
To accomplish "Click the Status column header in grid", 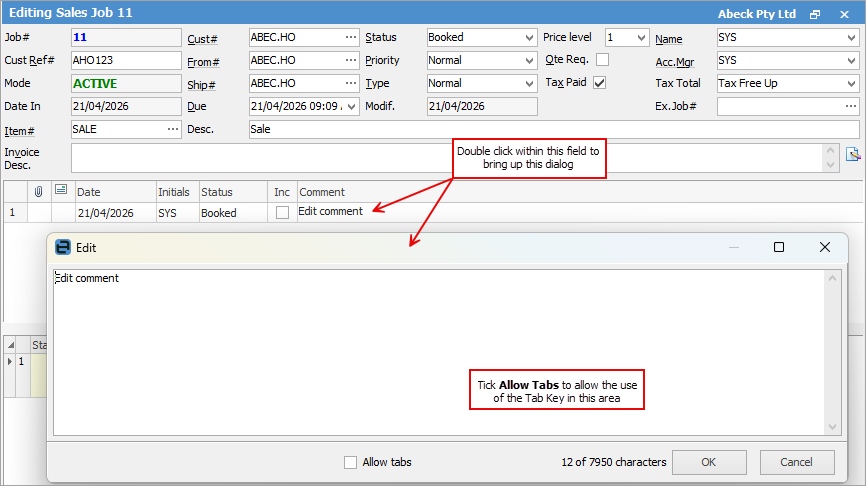I will pyautogui.click(x=233, y=192).
